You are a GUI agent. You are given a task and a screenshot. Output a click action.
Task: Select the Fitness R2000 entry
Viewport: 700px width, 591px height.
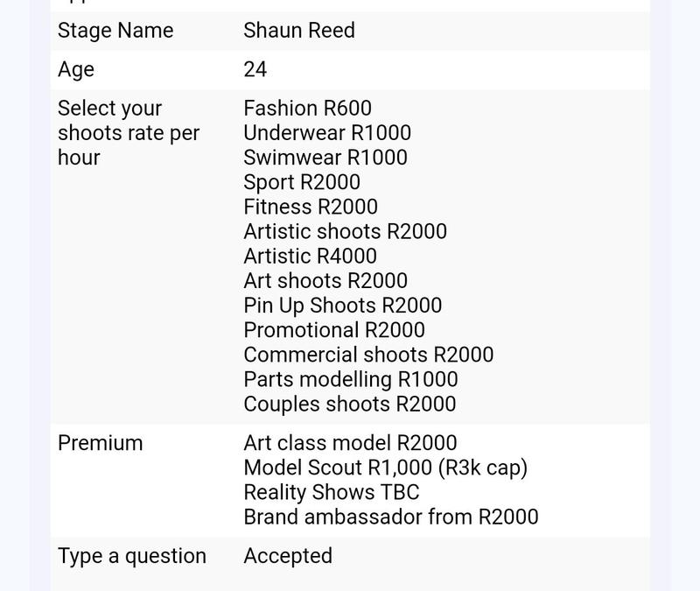pos(311,207)
